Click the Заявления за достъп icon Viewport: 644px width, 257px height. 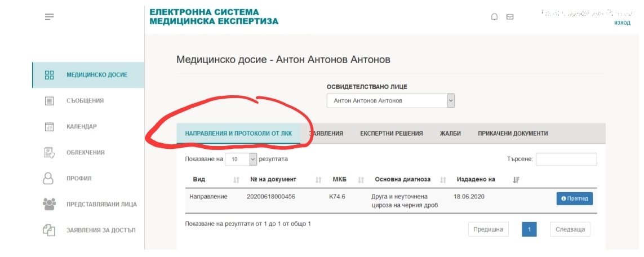[x=49, y=230]
